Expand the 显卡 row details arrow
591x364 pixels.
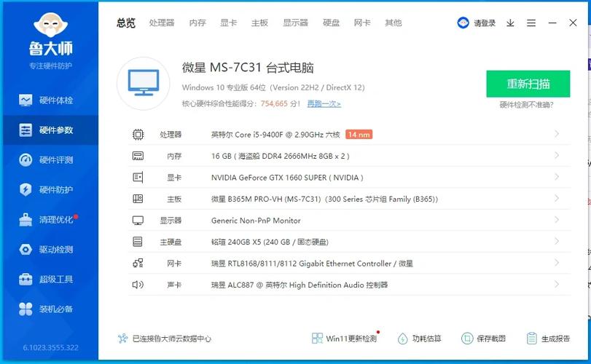(557, 177)
